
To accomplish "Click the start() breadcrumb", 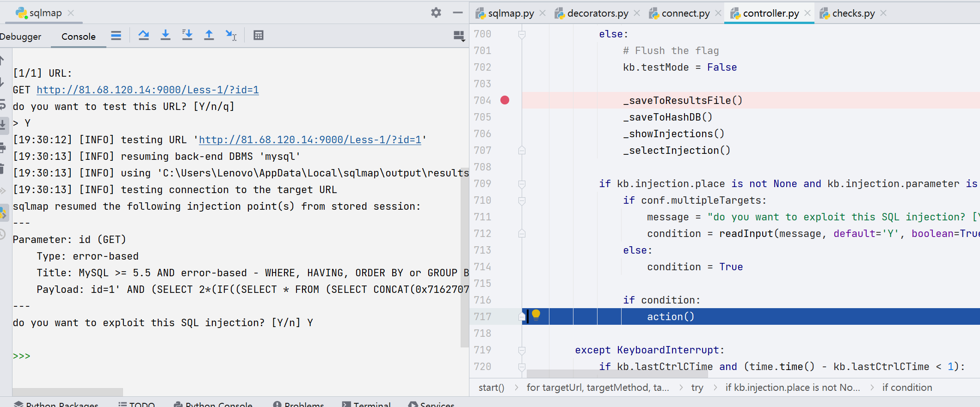I will point(491,388).
